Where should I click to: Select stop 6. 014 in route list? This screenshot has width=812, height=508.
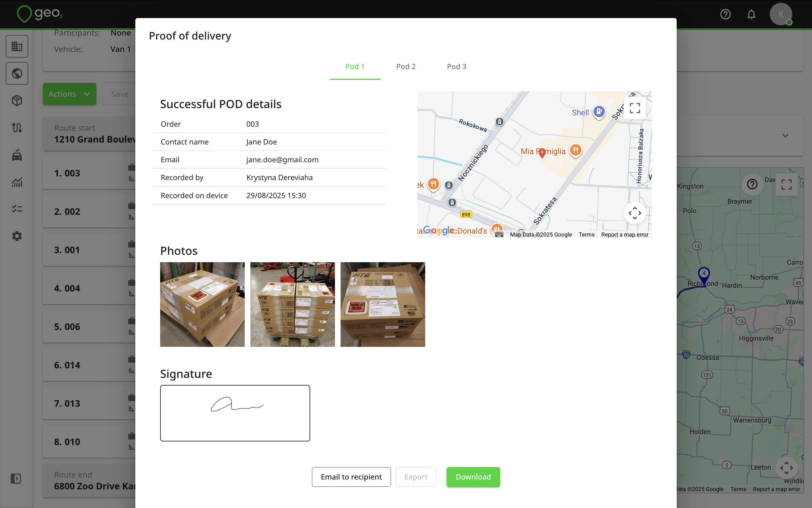pos(89,365)
